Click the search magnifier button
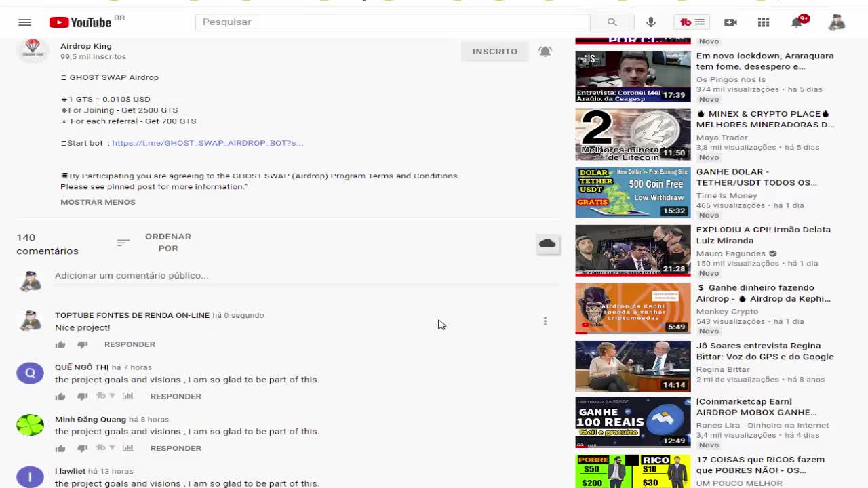Image resolution: width=868 pixels, height=488 pixels. point(612,22)
